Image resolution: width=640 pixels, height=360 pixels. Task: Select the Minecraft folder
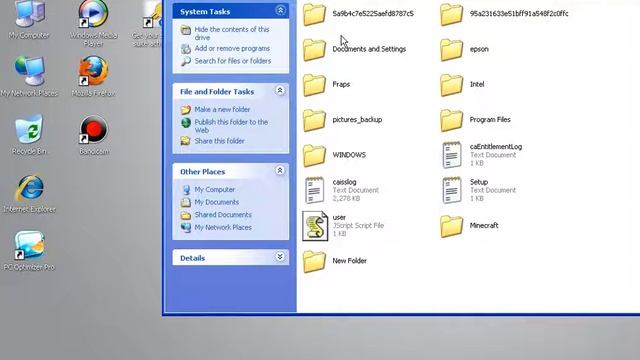[x=469, y=226]
